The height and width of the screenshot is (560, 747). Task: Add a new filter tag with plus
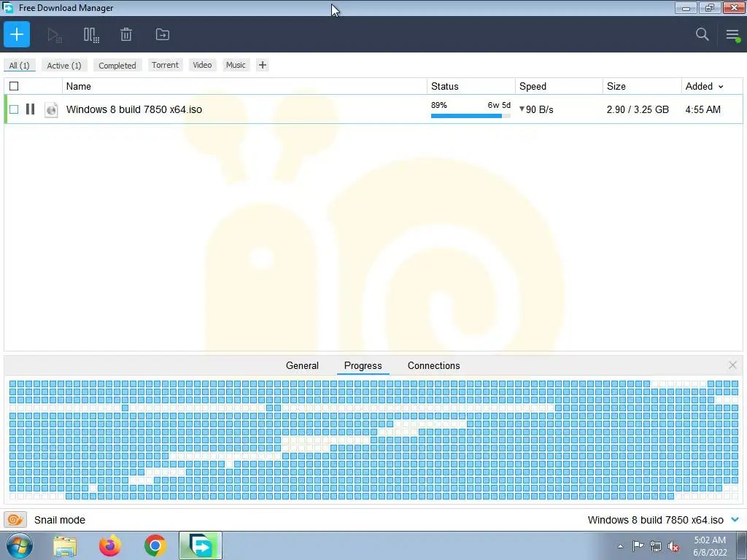tap(263, 65)
